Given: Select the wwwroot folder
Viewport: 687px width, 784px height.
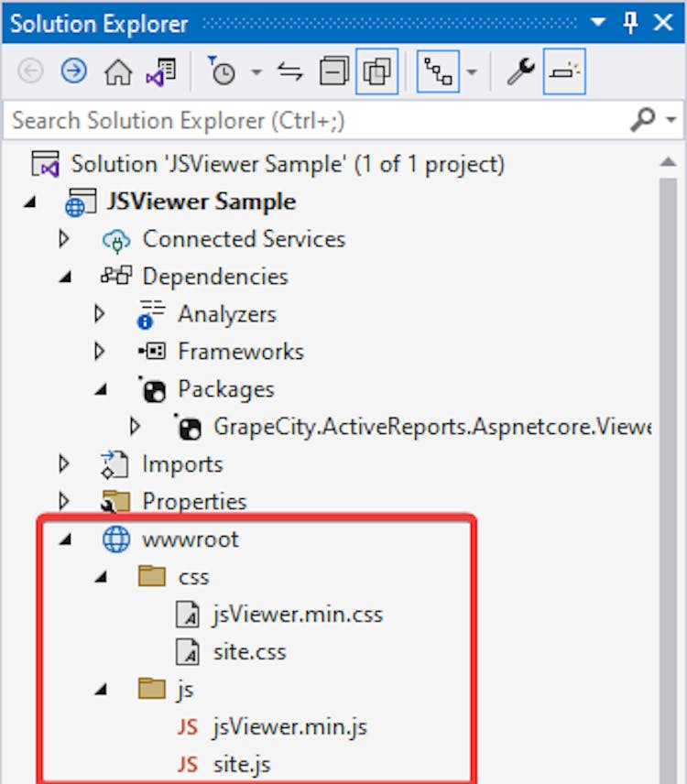Looking at the screenshot, I should [x=190, y=539].
